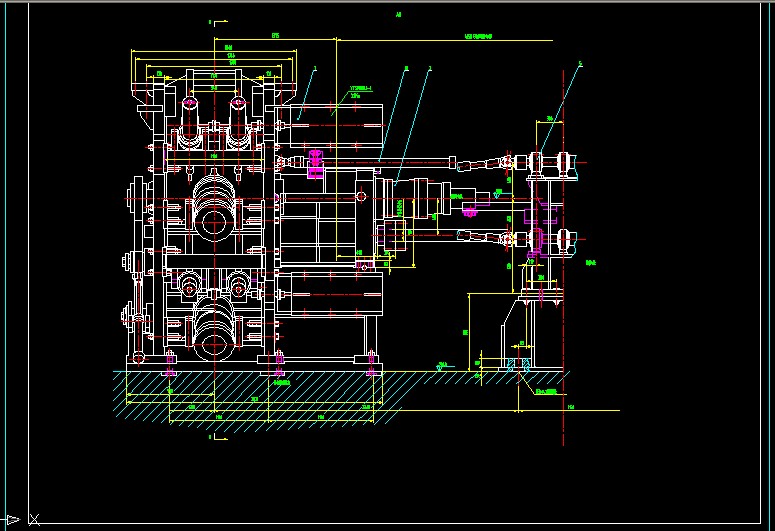Select the top-right cyan leader callout

pos(560,107)
